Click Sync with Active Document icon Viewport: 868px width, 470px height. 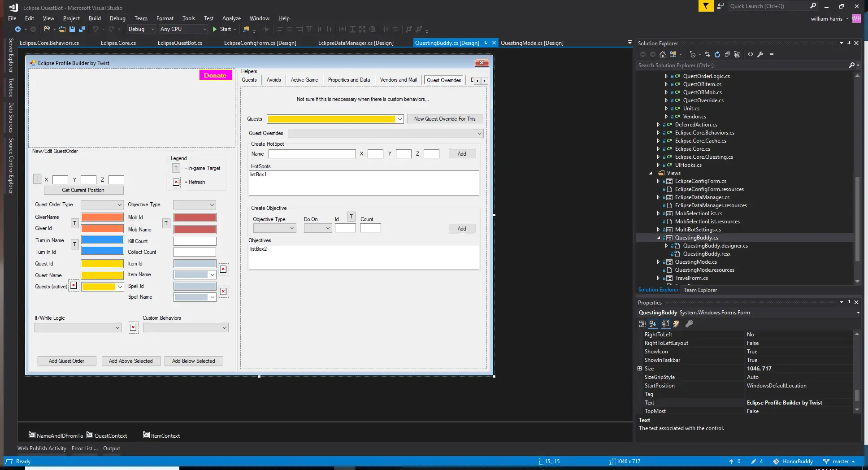click(707, 54)
